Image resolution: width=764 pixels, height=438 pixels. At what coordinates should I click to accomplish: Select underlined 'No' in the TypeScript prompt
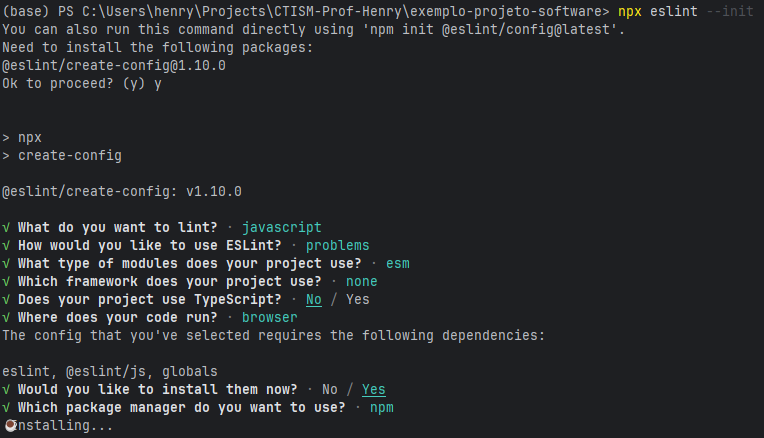point(314,299)
